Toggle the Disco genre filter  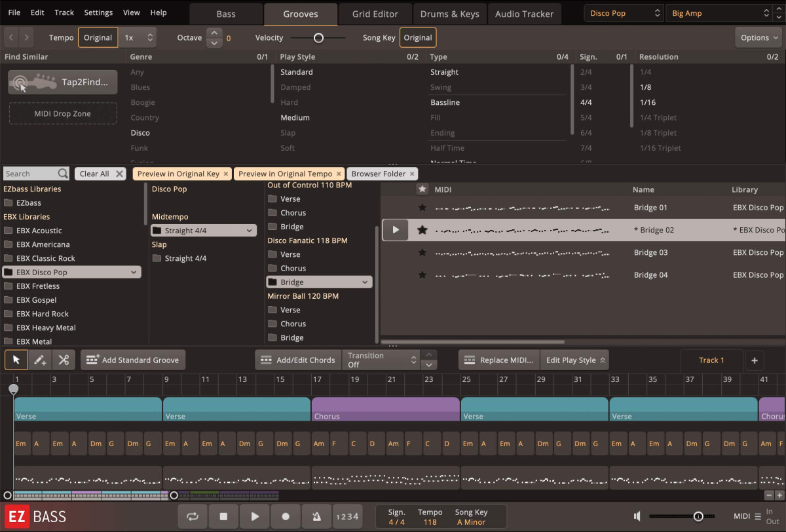tap(140, 133)
